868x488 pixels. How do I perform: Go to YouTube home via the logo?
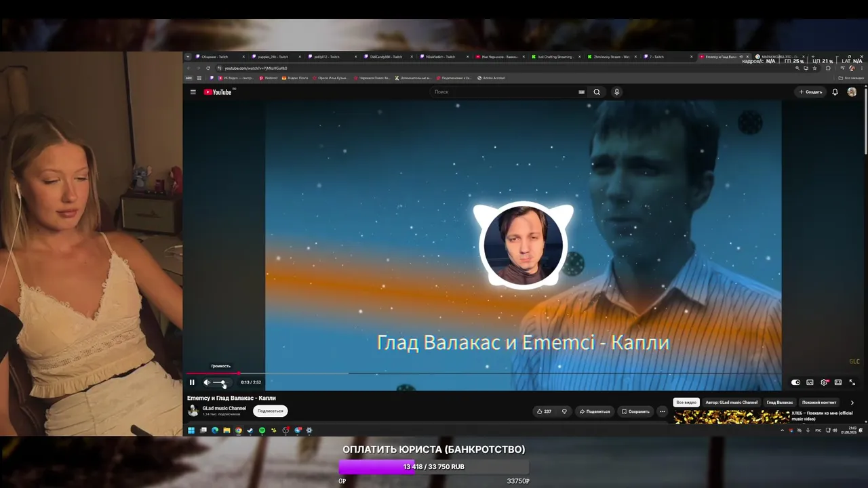point(218,92)
